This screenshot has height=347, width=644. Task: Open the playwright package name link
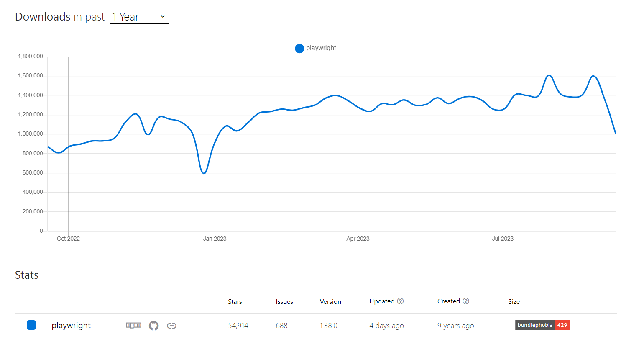pyautogui.click(x=71, y=326)
